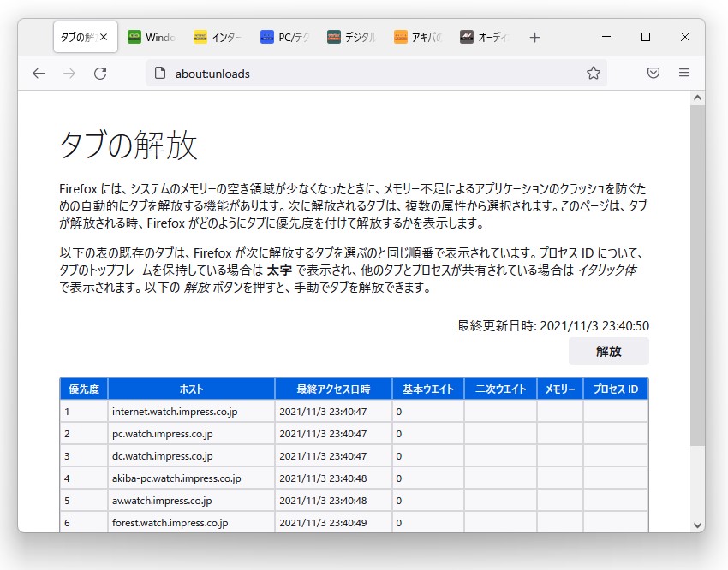Screen dimensions: 728x570
Task: Close the Firefox window
Action: [685, 37]
